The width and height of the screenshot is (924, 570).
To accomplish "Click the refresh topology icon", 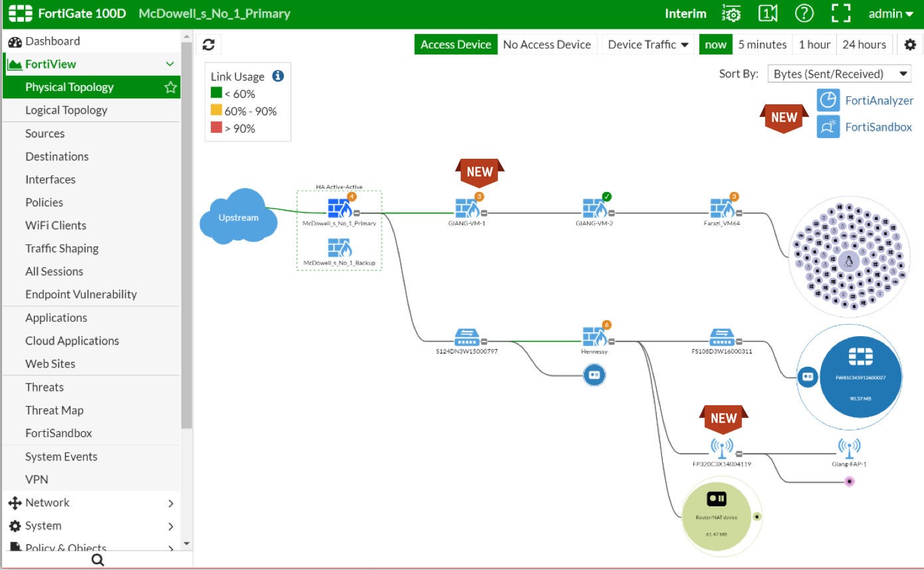I will tap(209, 45).
